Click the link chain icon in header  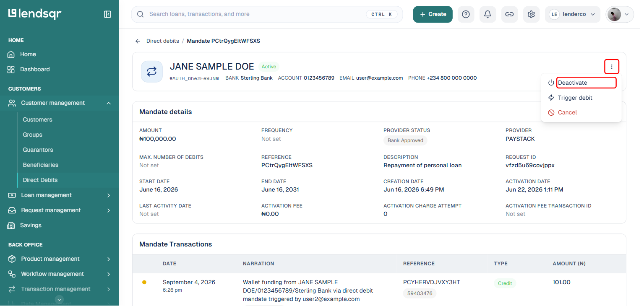click(509, 14)
